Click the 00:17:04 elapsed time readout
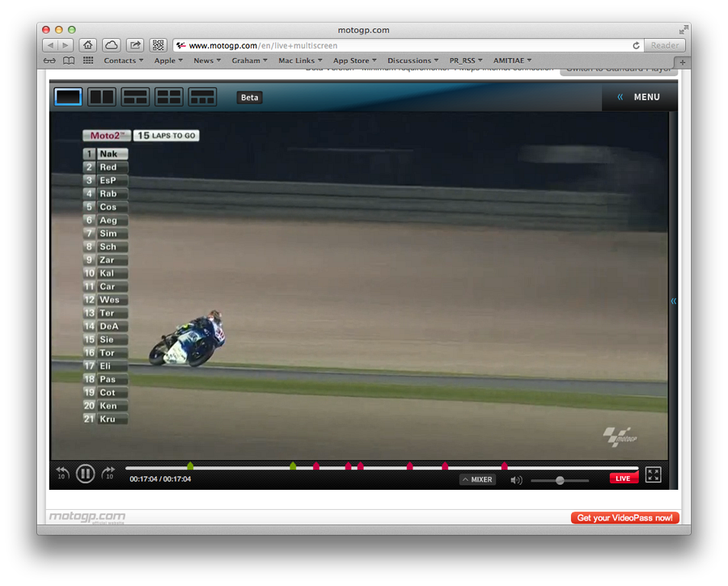The height and width of the screenshot is (586, 728). point(143,479)
